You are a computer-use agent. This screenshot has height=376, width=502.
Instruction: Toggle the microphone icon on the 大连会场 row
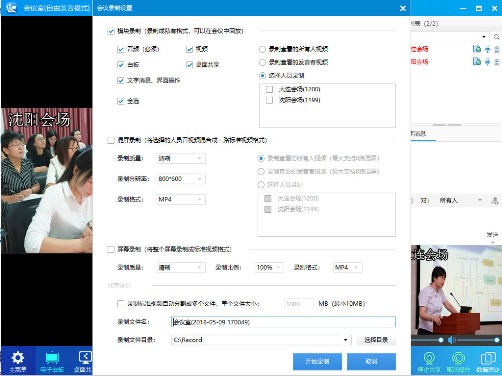[x=487, y=49]
